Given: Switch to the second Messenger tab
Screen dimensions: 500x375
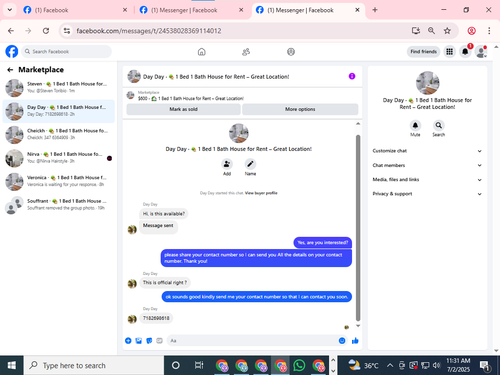Looking at the screenshot, I should point(191,10).
